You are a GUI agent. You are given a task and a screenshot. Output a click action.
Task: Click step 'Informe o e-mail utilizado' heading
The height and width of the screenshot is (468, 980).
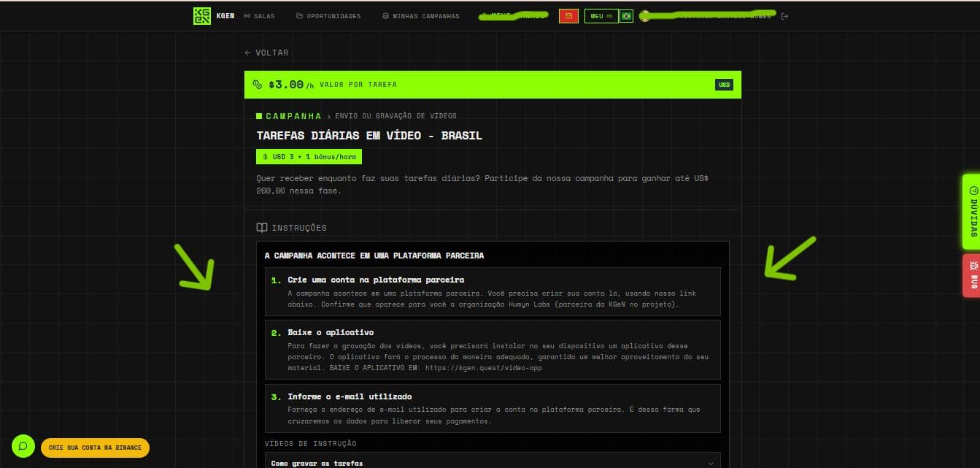point(350,396)
